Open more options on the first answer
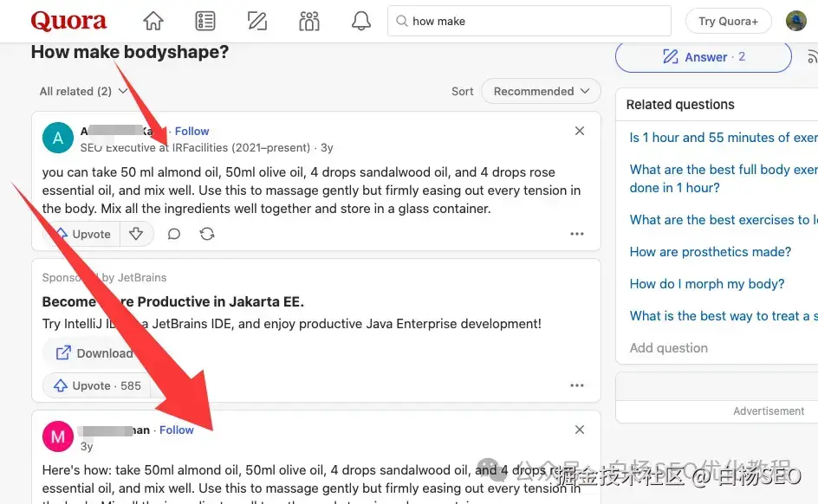Viewport: 818px width, 504px height. (x=577, y=234)
